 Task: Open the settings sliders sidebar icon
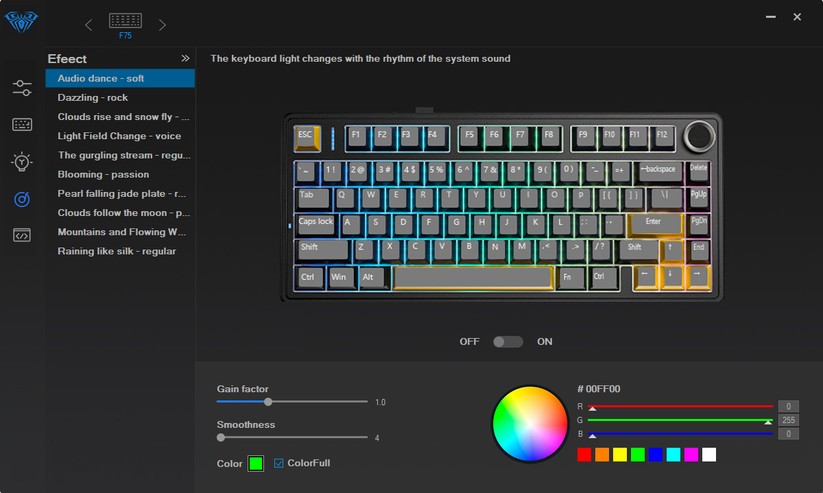22,88
